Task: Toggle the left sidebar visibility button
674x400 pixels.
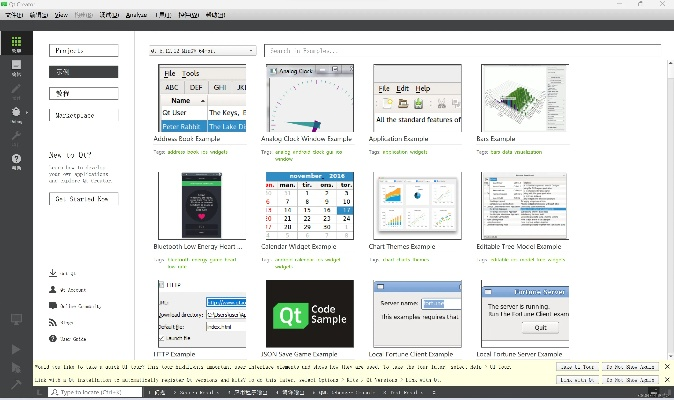Action: pos(39,393)
